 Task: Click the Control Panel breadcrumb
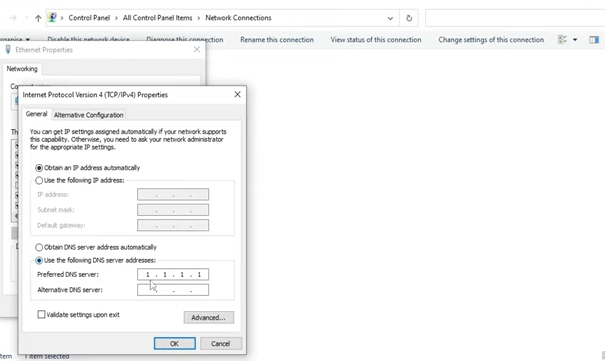pos(89,18)
